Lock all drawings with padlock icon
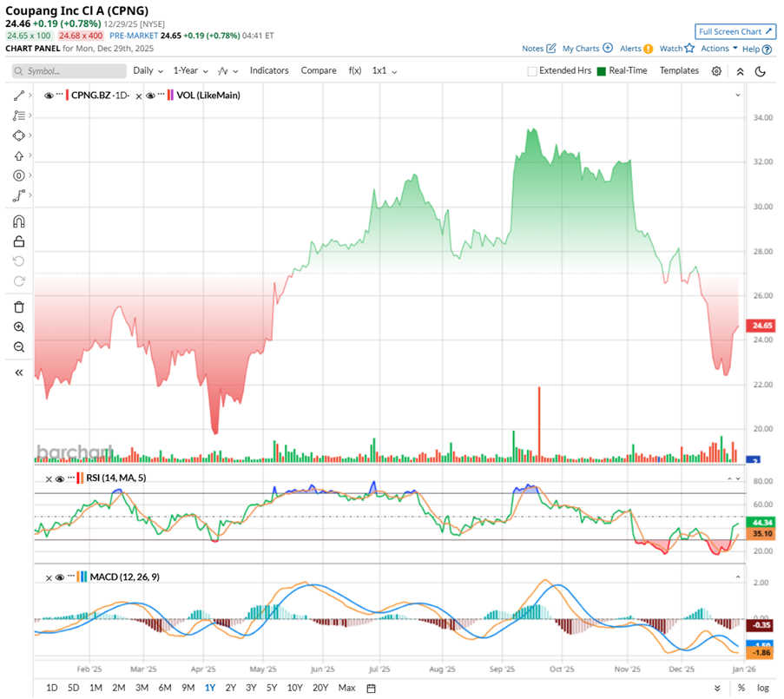 pos(18,241)
